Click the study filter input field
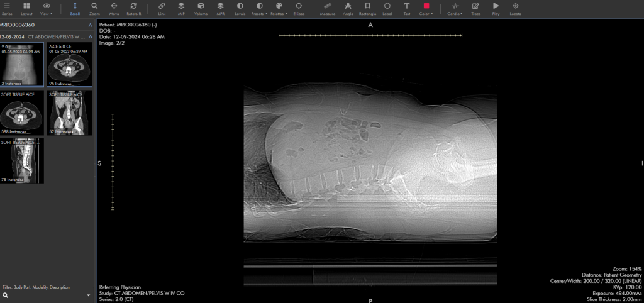 point(47,295)
